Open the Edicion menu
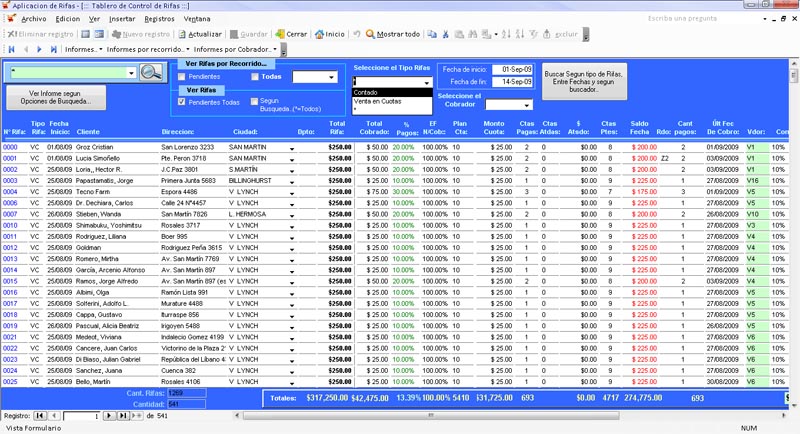 (x=68, y=19)
